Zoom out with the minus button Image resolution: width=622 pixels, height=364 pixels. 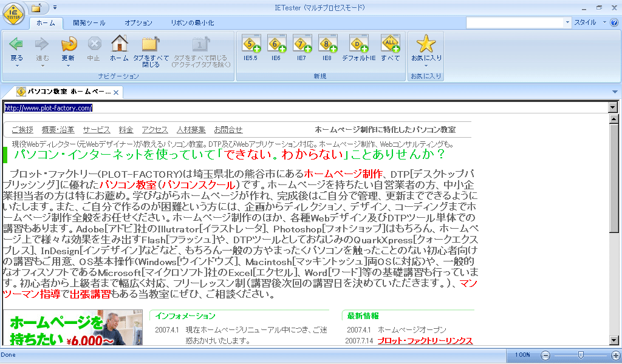coord(545,356)
